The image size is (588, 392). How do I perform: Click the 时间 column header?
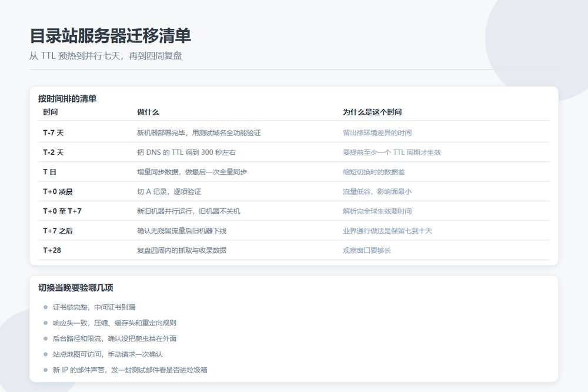pyautogui.click(x=50, y=112)
